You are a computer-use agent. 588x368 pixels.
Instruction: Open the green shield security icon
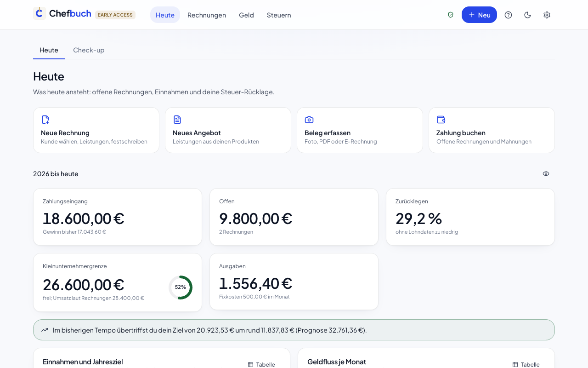451,15
